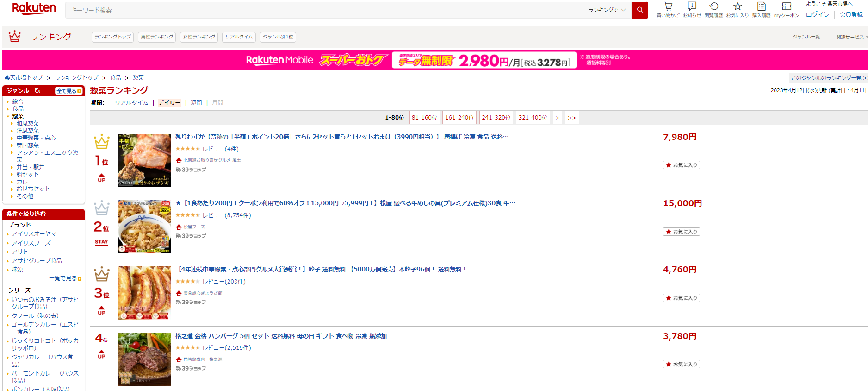The image size is (868, 391).
Task: Open the 松屋 beef bowl product thumbnail
Action: point(144,227)
